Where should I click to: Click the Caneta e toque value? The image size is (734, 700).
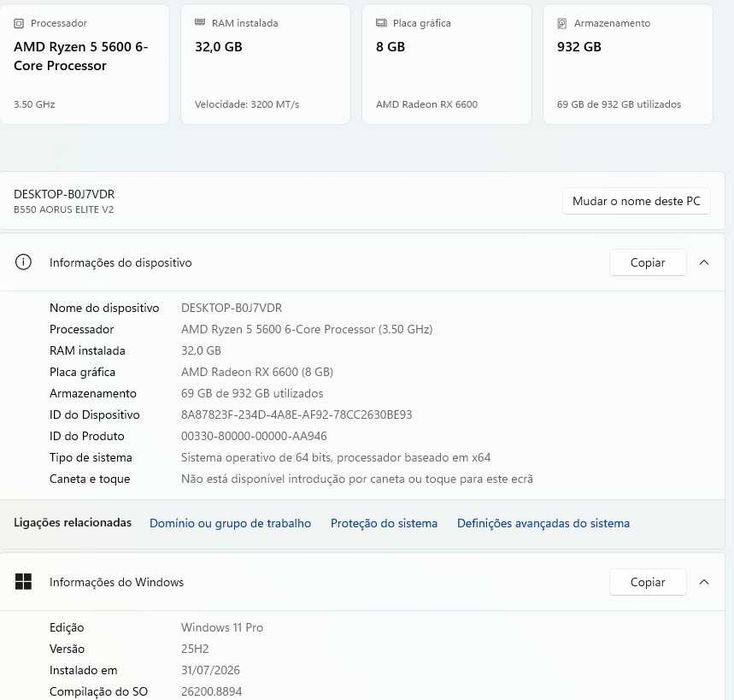357,479
